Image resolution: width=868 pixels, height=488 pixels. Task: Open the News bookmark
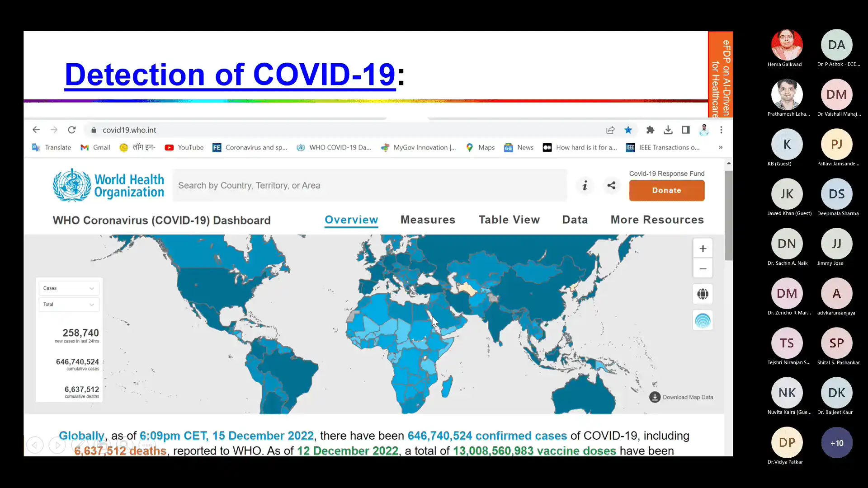click(x=519, y=147)
